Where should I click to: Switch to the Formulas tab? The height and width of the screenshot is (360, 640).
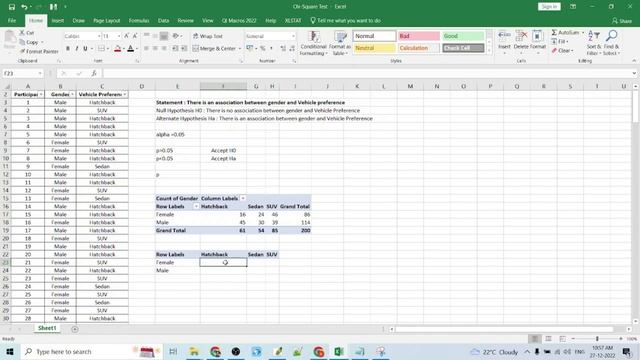(x=139, y=20)
